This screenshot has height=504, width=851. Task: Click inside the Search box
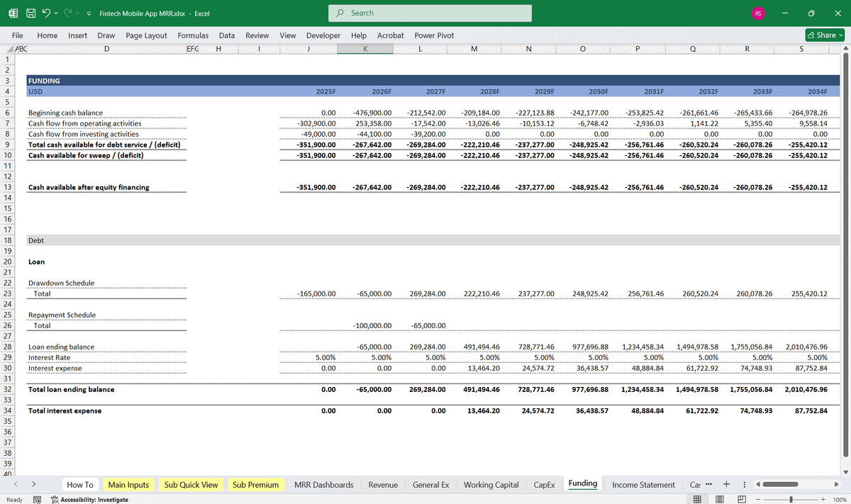[x=429, y=13]
